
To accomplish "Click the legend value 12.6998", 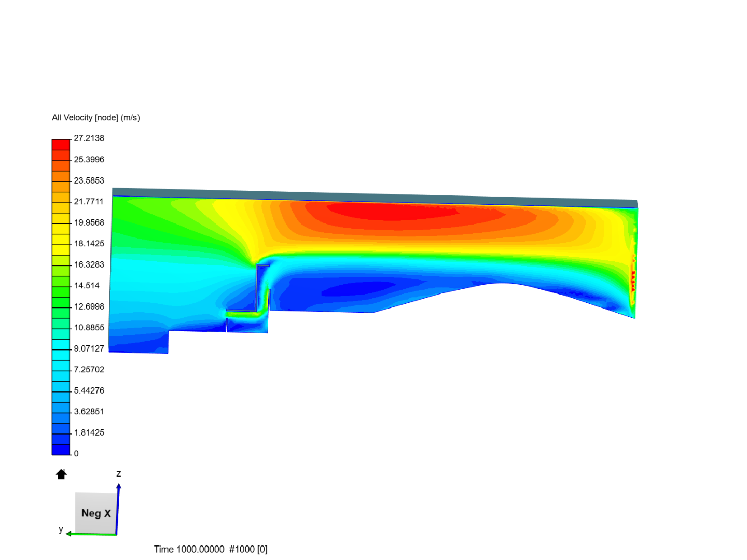I will click(89, 306).
